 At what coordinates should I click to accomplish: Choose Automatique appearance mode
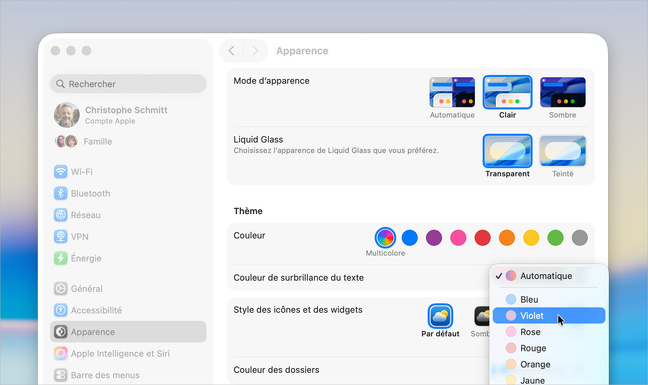452,98
